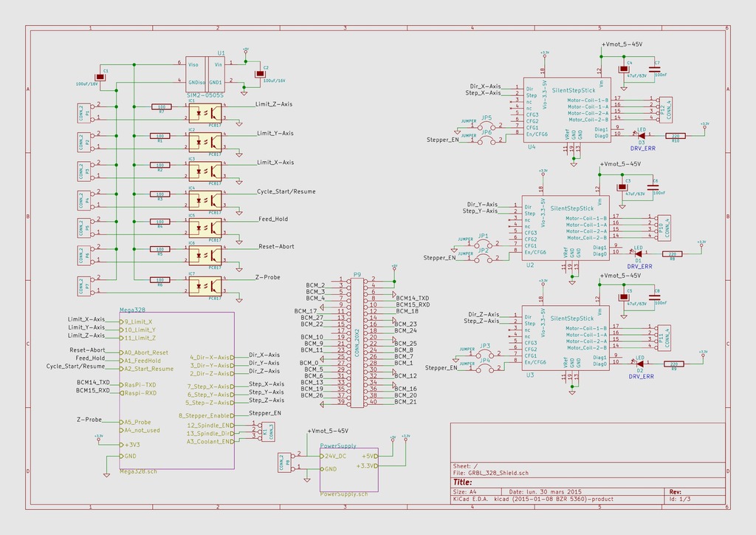Select capacitor C4 47uF/63V

coord(624,69)
